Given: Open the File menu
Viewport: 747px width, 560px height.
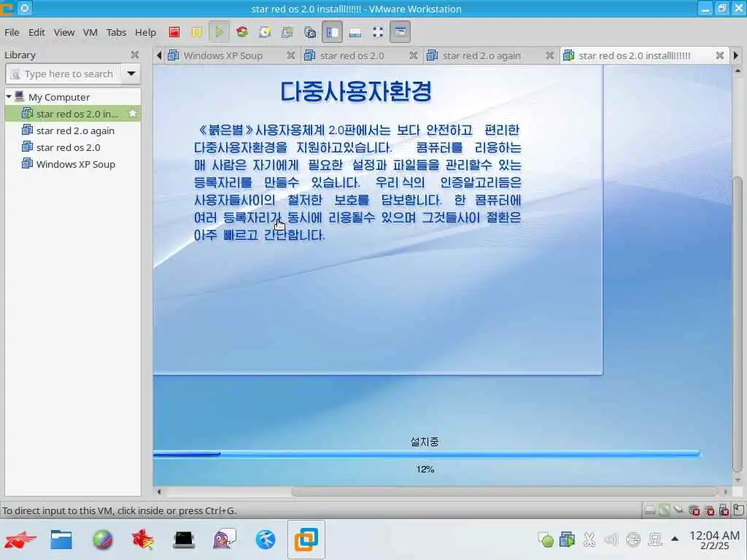Looking at the screenshot, I should point(12,32).
